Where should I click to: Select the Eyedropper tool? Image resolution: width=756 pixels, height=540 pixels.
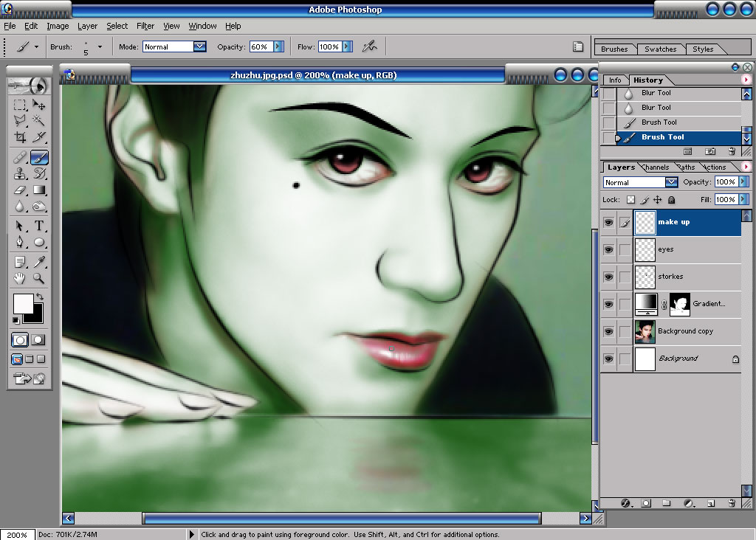coord(39,262)
